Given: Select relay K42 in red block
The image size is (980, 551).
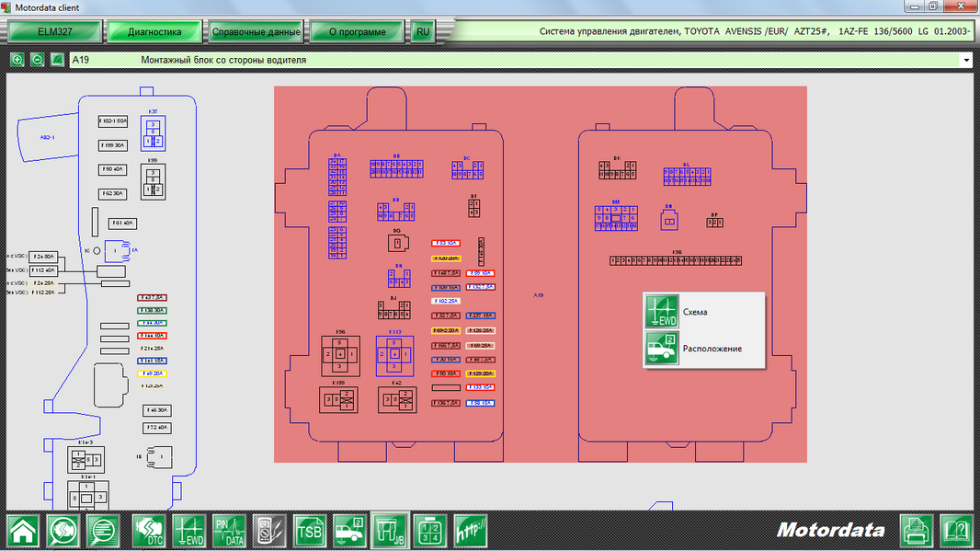Looking at the screenshot, I should pyautogui.click(x=397, y=399).
